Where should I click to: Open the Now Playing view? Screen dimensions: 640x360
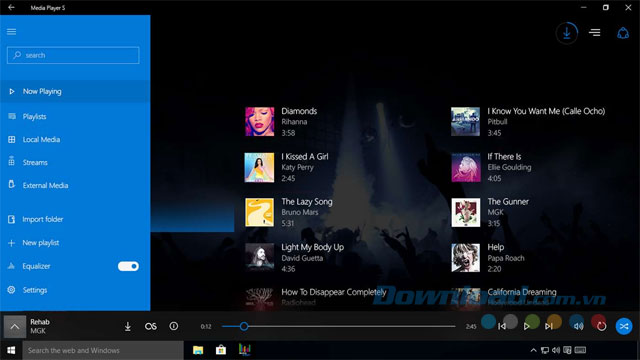75,91
